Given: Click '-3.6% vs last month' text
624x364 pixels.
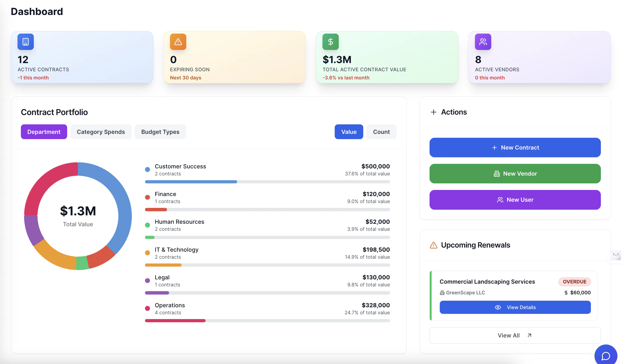Looking at the screenshot, I should [346, 78].
